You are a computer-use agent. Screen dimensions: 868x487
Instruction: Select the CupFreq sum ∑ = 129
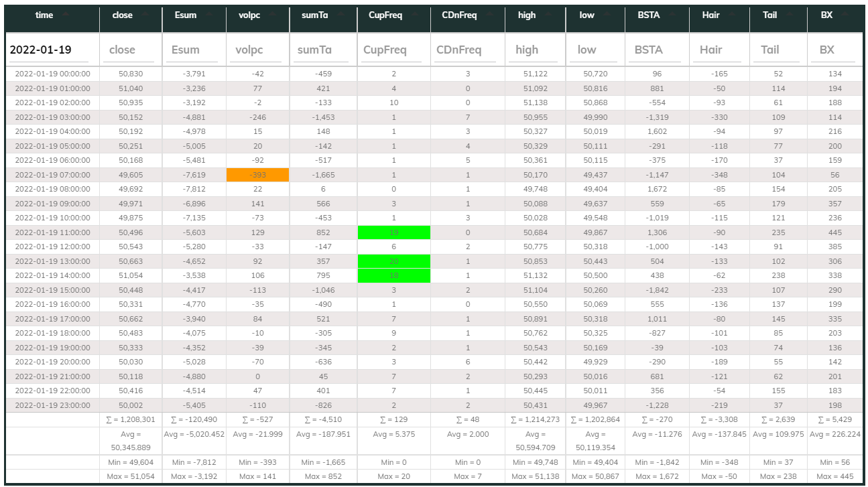tap(394, 420)
